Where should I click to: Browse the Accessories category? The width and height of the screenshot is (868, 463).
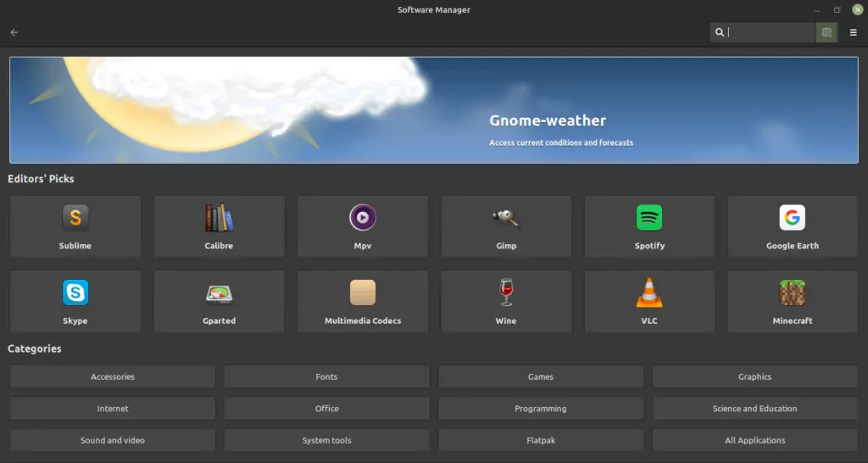click(x=113, y=377)
